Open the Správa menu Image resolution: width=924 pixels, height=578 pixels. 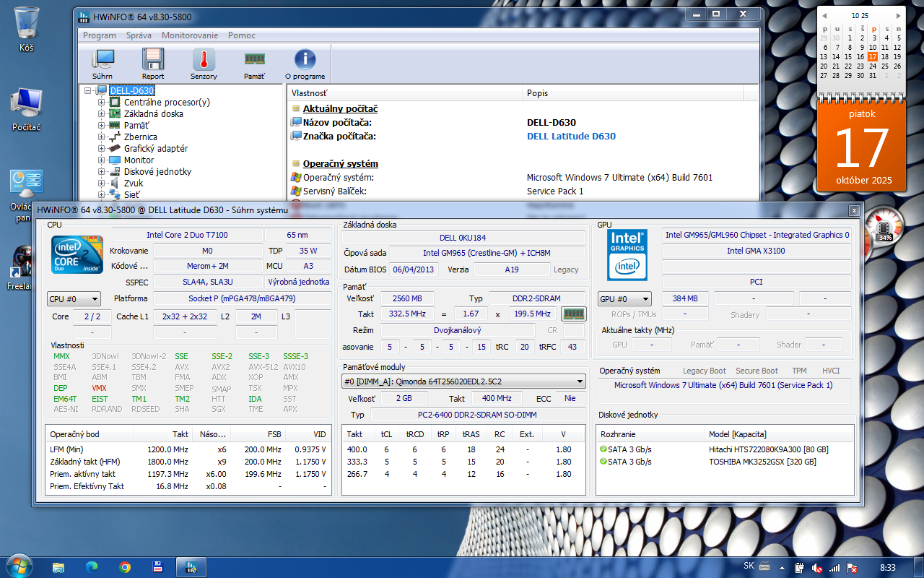139,35
